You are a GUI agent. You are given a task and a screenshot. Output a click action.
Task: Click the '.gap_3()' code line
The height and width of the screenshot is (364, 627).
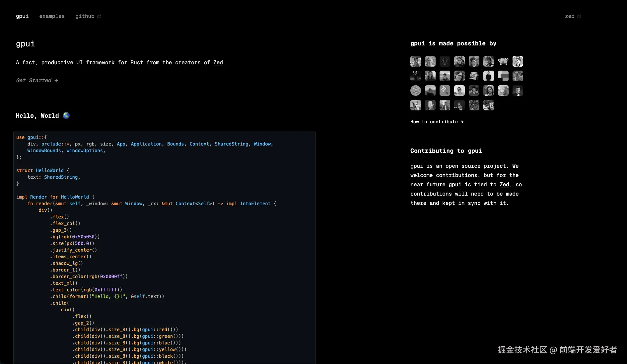(61, 230)
